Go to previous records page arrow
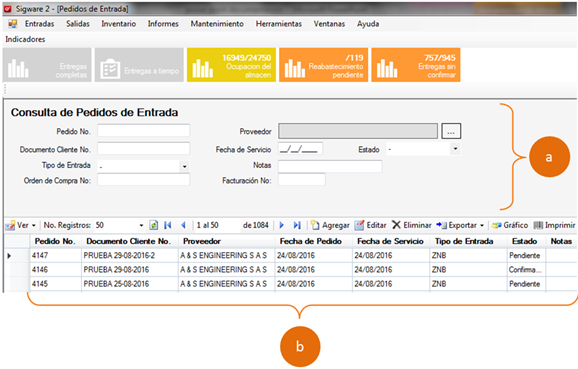Screen dimensions: 578x369 click(184, 225)
